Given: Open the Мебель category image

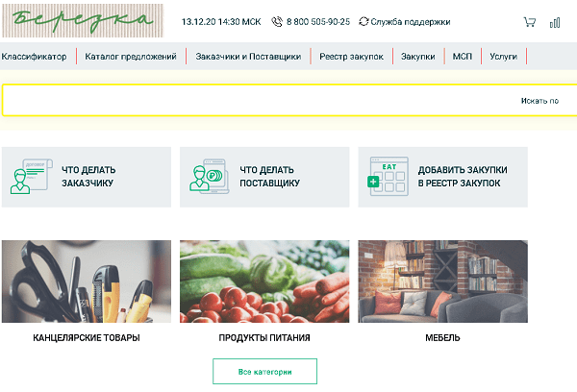Looking at the screenshot, I should pyautogui.click(x=442, y=282).
